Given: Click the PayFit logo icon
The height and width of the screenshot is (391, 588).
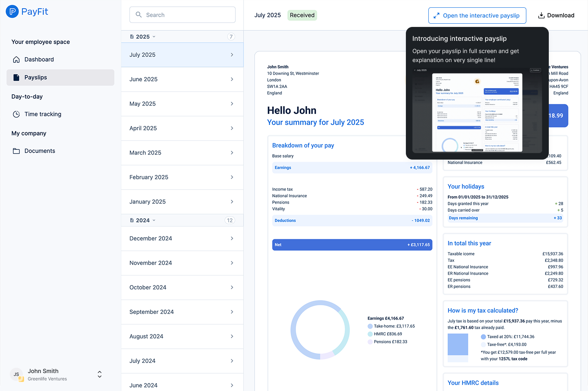Looking at the screenshot, I should point(12,11).
